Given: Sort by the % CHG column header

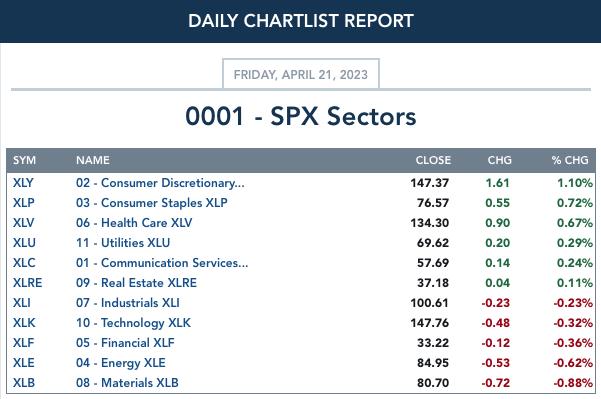Looking at the screenshot, I should (570, 160).
